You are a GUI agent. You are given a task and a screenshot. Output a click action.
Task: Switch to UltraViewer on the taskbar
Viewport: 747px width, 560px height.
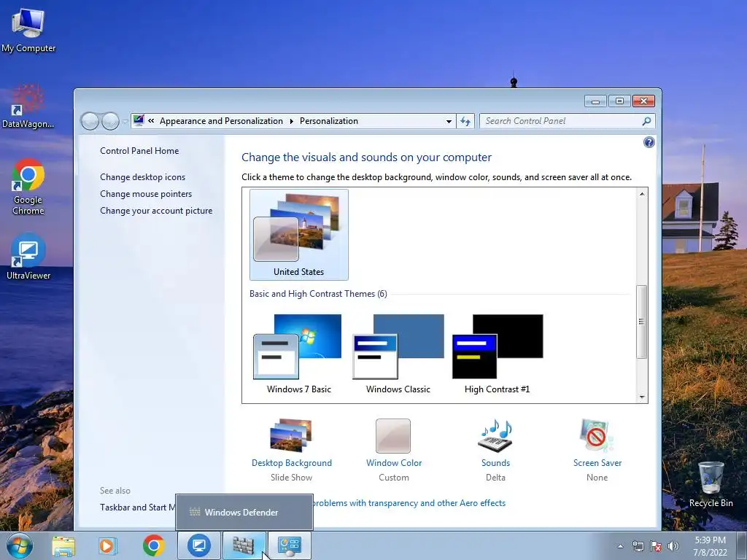pos(199,545)
